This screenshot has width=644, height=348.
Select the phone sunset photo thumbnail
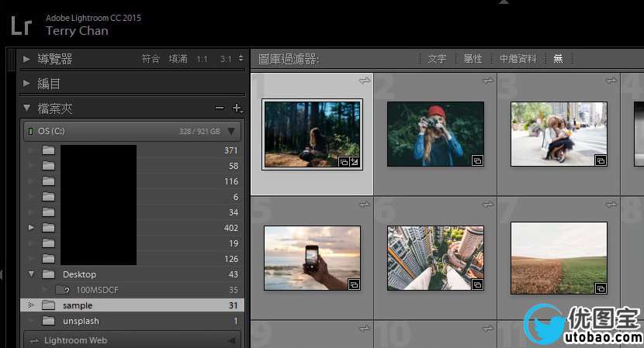click(312, 258)
